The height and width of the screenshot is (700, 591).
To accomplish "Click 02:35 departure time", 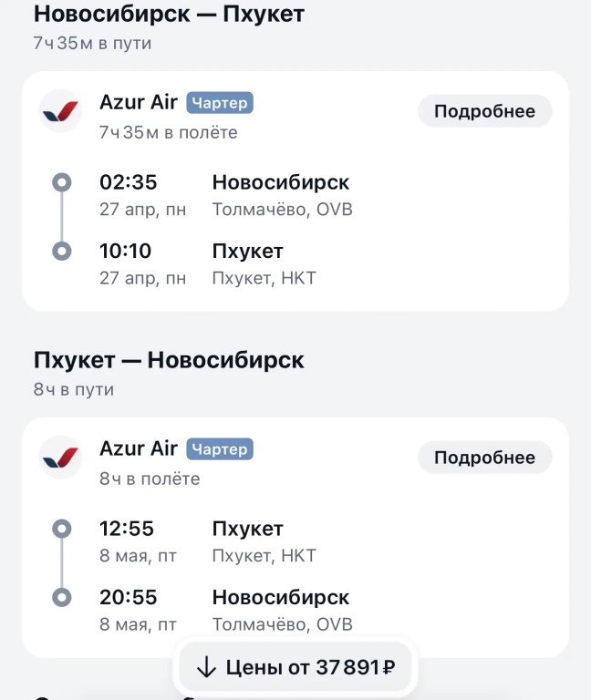I will pyautogui.click(x=128, y=182).
